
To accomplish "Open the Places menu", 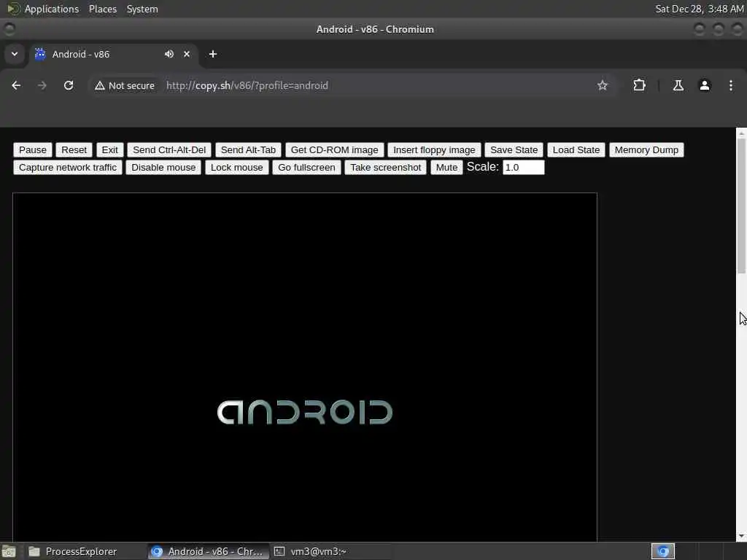I will point(103,9).
